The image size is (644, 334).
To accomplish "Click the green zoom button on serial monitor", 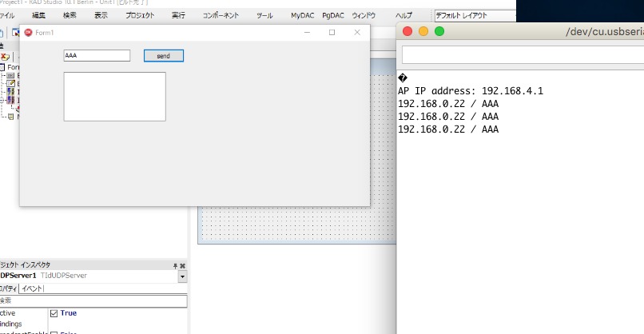I will pos(439,32).
